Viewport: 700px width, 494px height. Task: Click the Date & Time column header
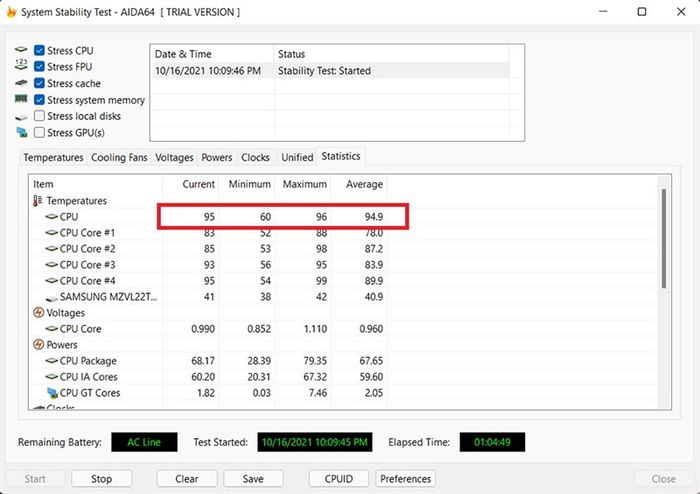coord(212,54)
